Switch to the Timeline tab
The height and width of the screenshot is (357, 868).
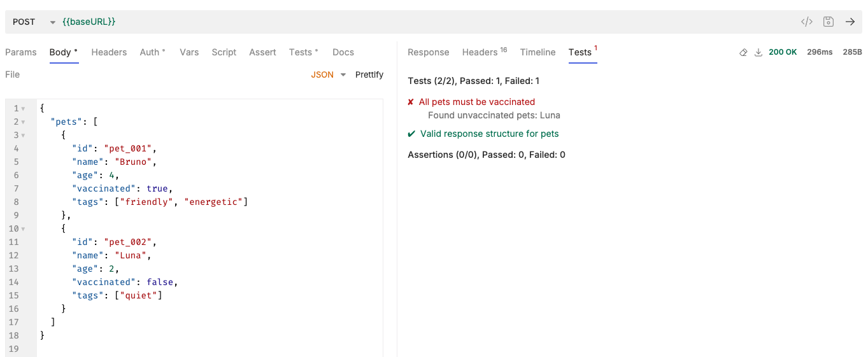click(537, 52)
